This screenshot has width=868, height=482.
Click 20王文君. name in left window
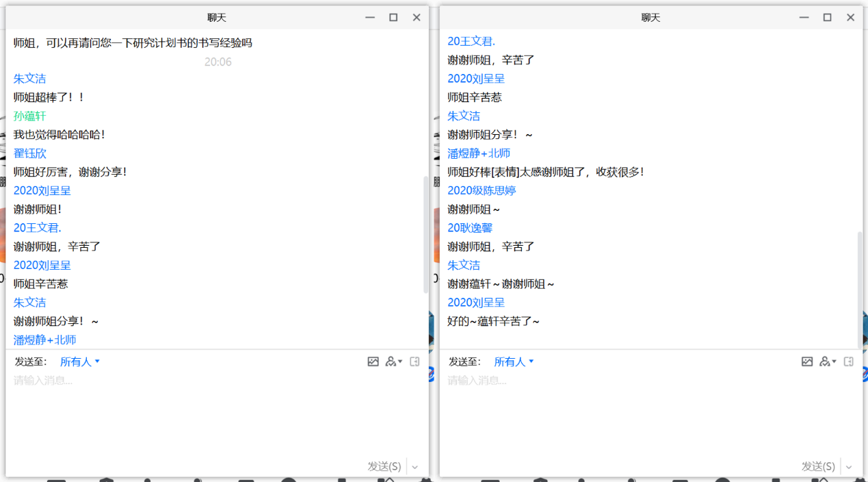[38, 228]
